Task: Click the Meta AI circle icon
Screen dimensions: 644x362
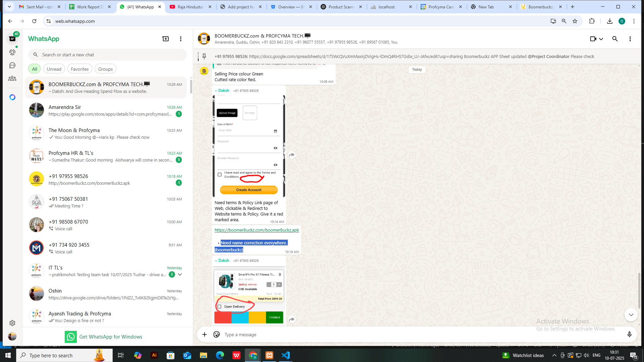Action: pyautogui.click(x=12, y=97)
